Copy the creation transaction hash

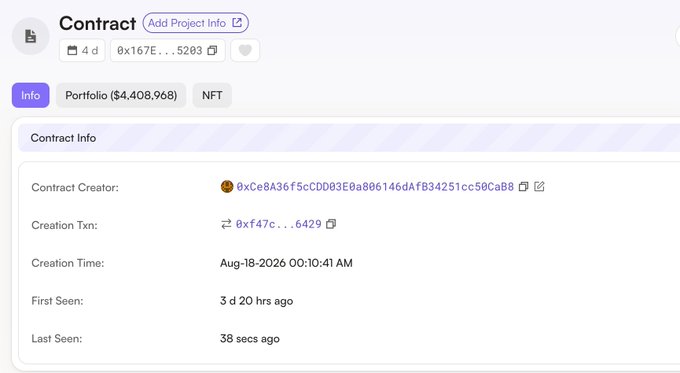(x=331, y=224)
